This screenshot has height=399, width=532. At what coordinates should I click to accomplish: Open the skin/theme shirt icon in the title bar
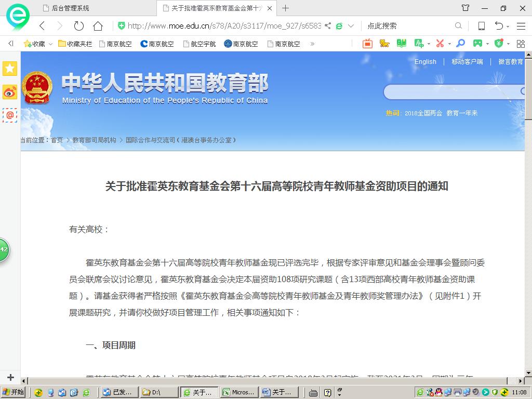(x=465, y=8)
